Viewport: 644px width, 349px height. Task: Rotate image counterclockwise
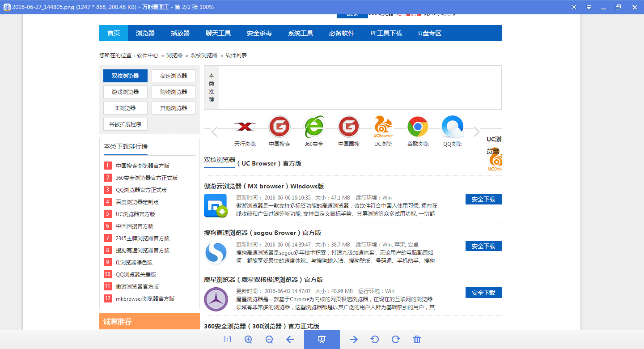tap(375, 340)
